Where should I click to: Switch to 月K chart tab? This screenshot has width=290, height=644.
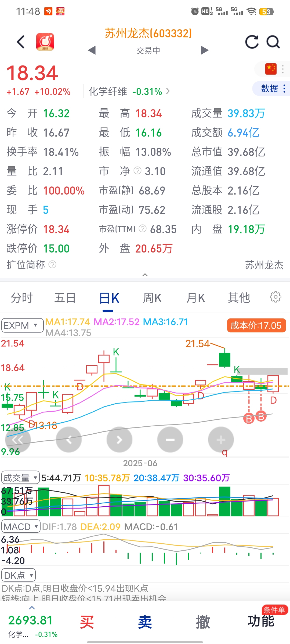tap(196, 298)
